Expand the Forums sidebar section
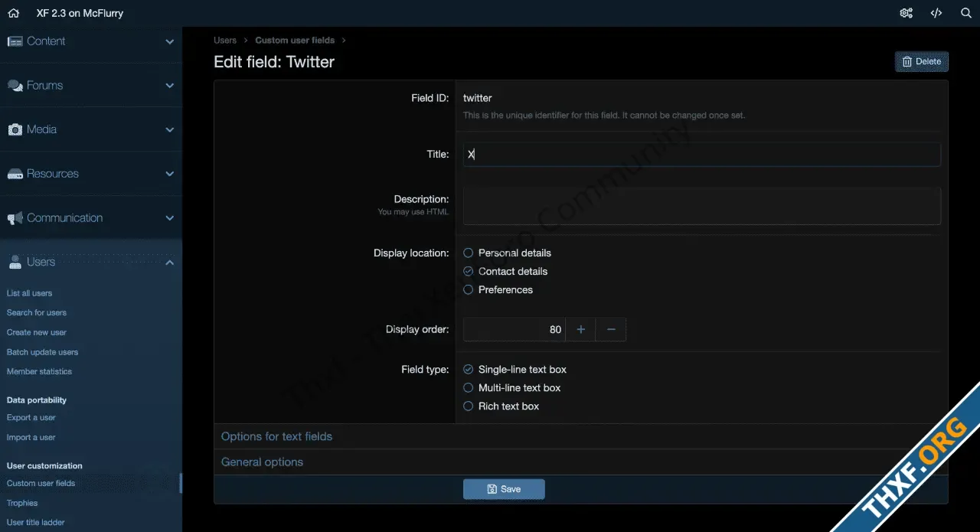The height and width of the screenshot is (532, 980). pyautogui.click(x=170, y=86)
